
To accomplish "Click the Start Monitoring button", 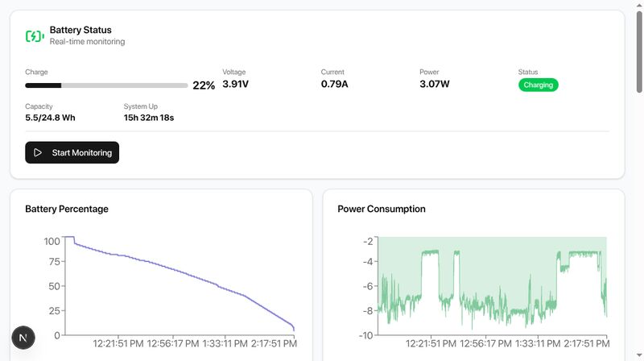I will [x=72, y=152].
